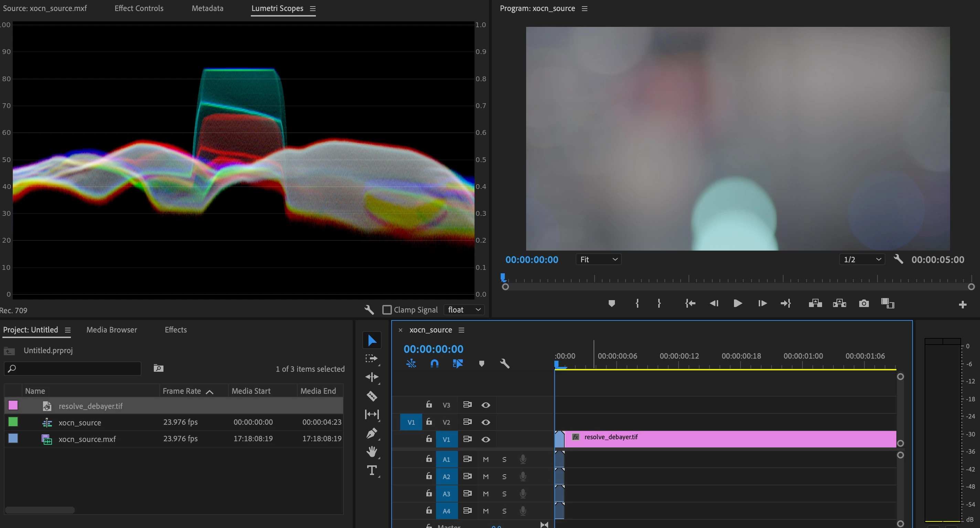
Task: Select the Pen tool
Action: coord(372,433)
